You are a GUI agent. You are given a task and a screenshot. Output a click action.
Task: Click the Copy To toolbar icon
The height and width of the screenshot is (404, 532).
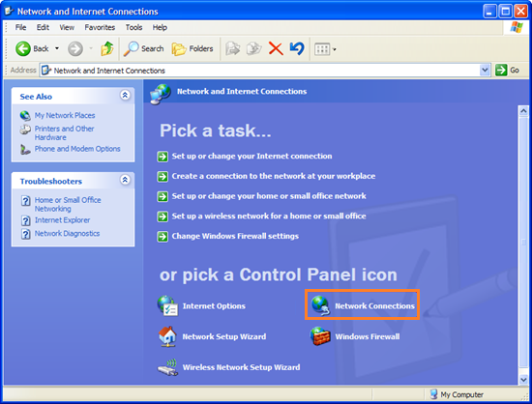coord(254,48)
